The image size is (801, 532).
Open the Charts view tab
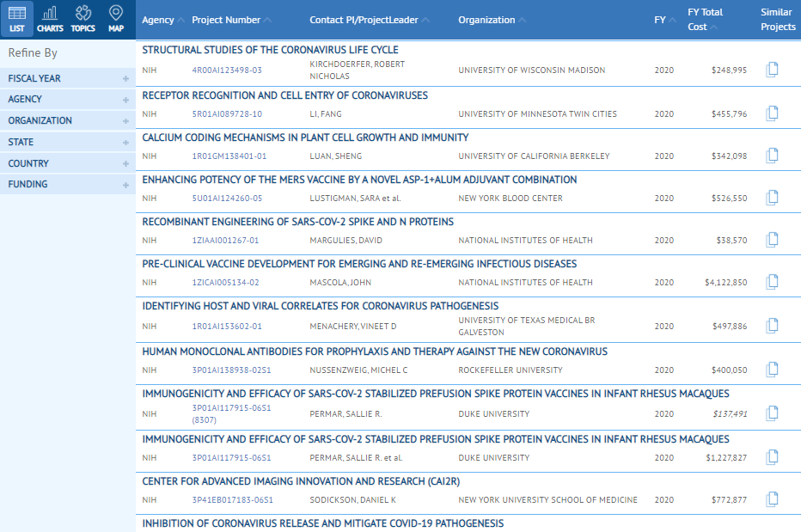click(x=50, y=19)
